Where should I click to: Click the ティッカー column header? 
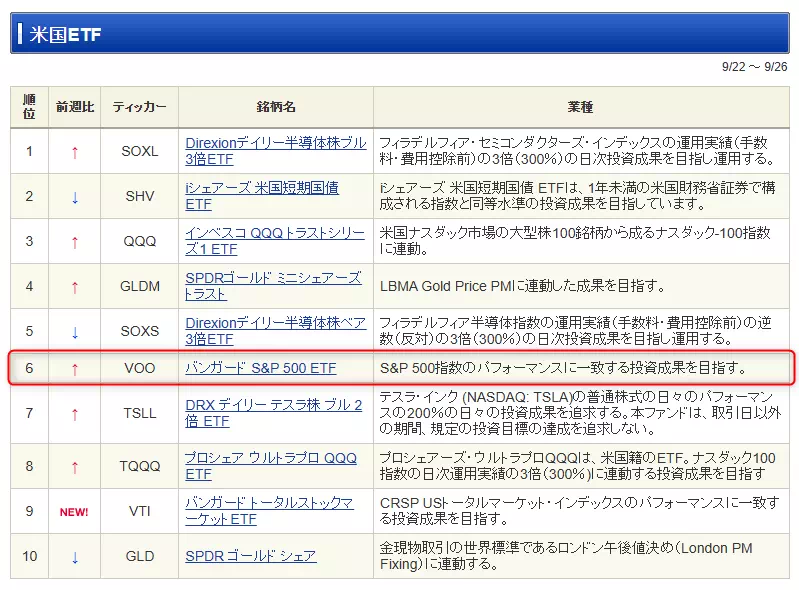click(x=140, y=107)
